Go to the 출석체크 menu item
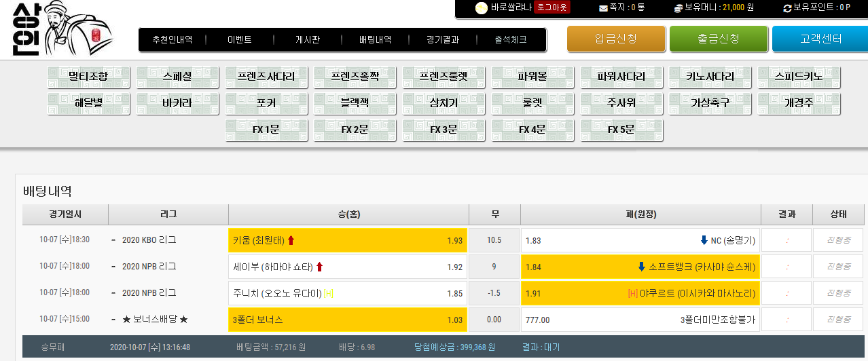This screenshot has width=868, height=361. pyautogui.click(x=510, y=40)
